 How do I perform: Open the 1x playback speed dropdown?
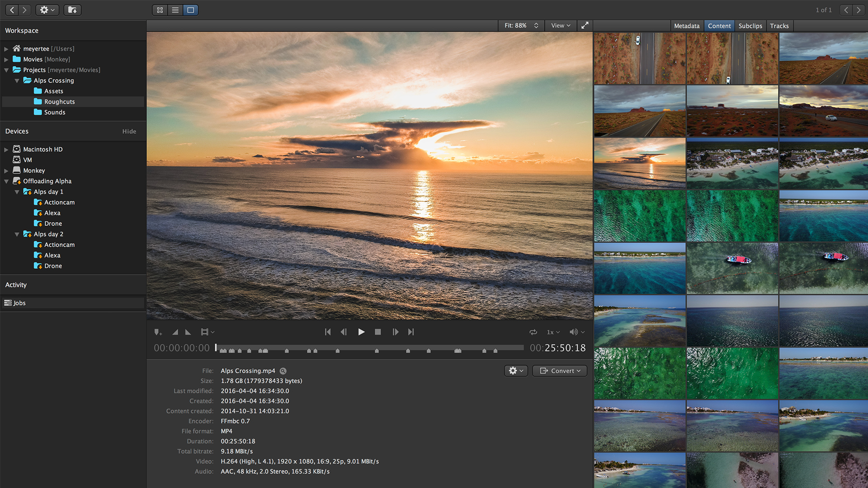click(x=553, y=332)
